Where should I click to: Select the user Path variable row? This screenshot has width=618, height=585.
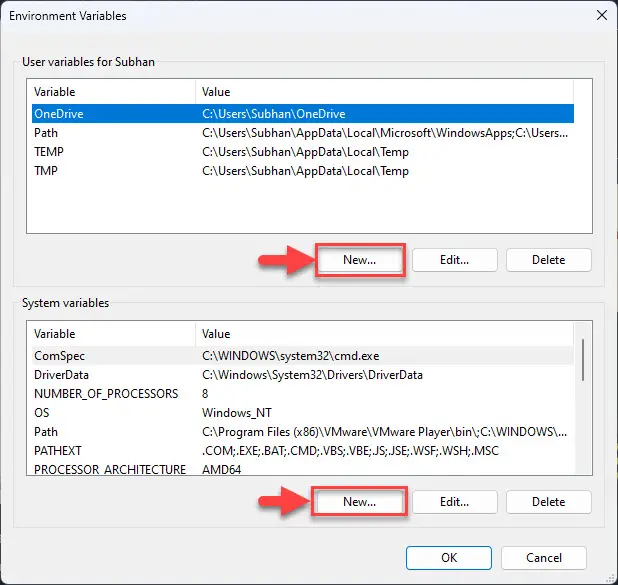tap(303, 133)
